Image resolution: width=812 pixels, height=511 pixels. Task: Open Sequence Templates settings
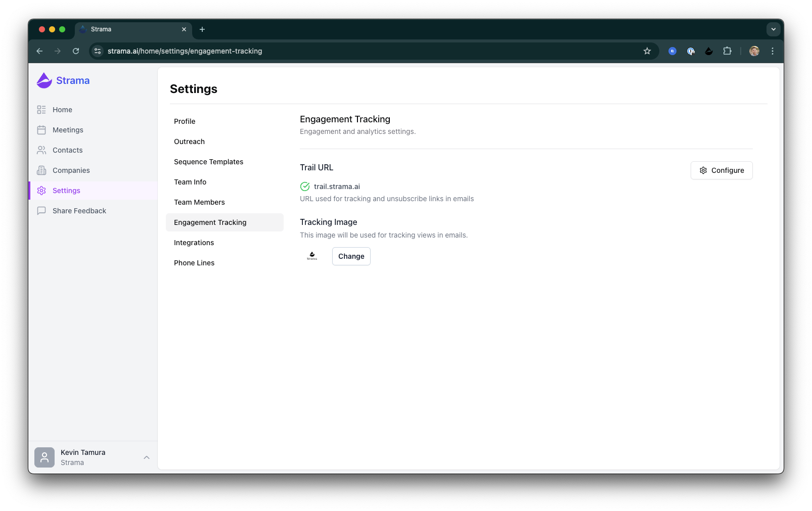click(224, 162)
